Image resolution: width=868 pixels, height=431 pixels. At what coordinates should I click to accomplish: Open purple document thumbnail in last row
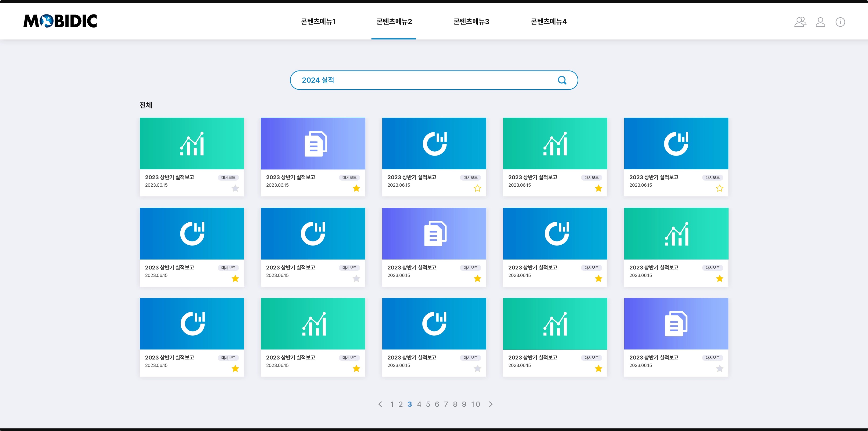676,324
